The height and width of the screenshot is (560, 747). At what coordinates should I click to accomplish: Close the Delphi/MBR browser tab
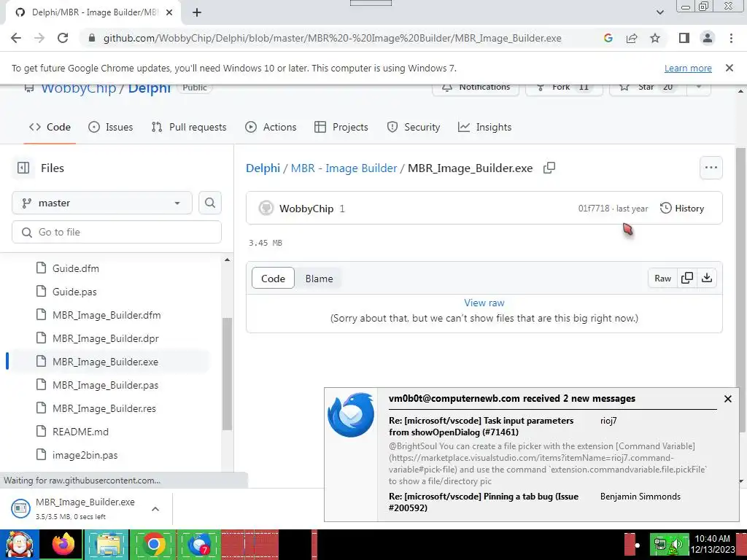169,12
